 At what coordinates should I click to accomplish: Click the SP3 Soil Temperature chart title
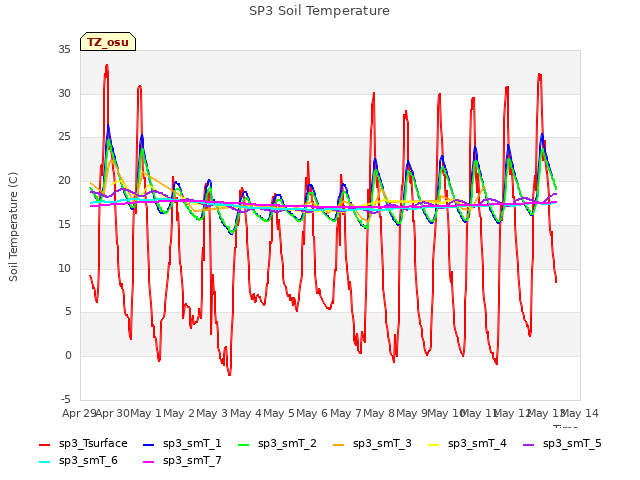pos(319,11)
